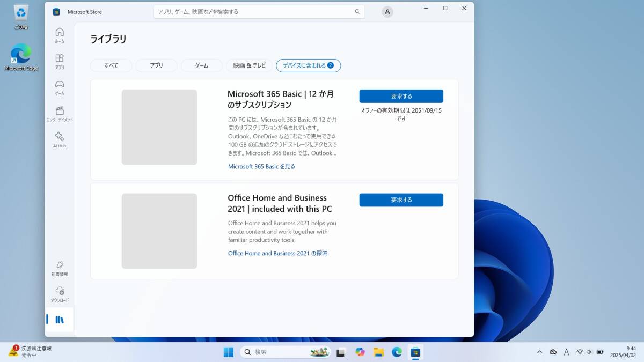Open the Wi-Fi network tray icon

click(x=580, y=352)
